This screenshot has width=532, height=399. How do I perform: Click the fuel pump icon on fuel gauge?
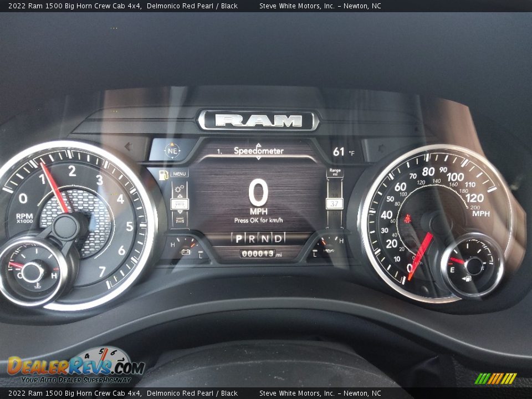pyautogui.click(x=467, y=278)
